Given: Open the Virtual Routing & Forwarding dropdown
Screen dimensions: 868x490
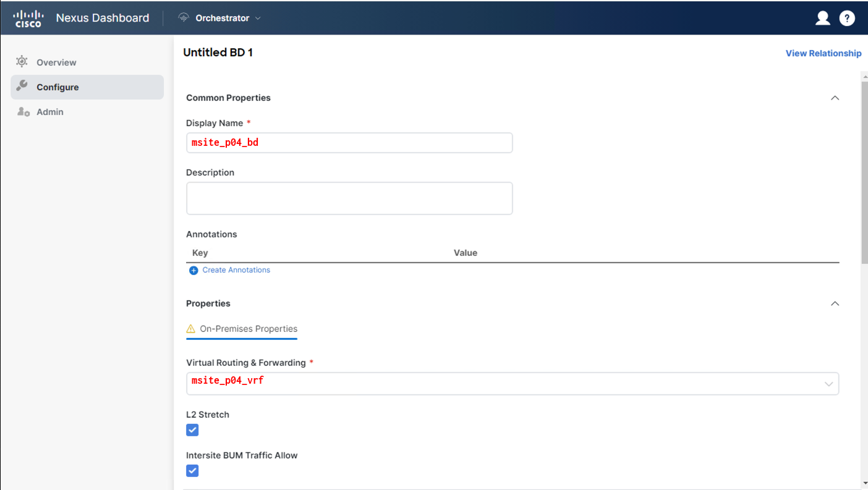Looking at the screenshot, I should click(x=828, y=384).
